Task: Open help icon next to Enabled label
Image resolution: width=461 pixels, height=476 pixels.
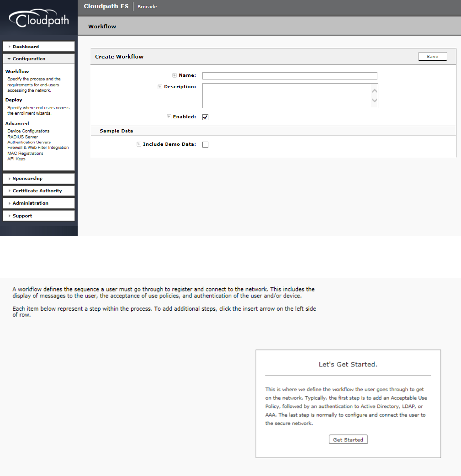Action: tap(169, 116)
